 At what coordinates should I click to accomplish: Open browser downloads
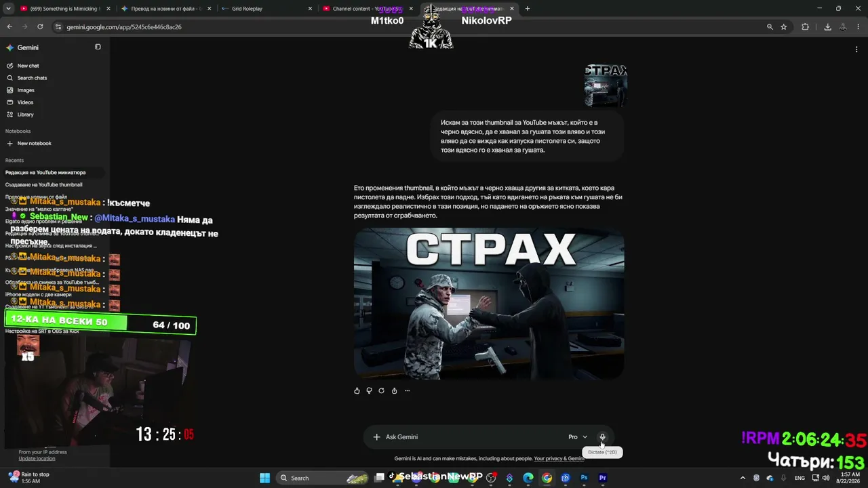[x=827, y=27]
